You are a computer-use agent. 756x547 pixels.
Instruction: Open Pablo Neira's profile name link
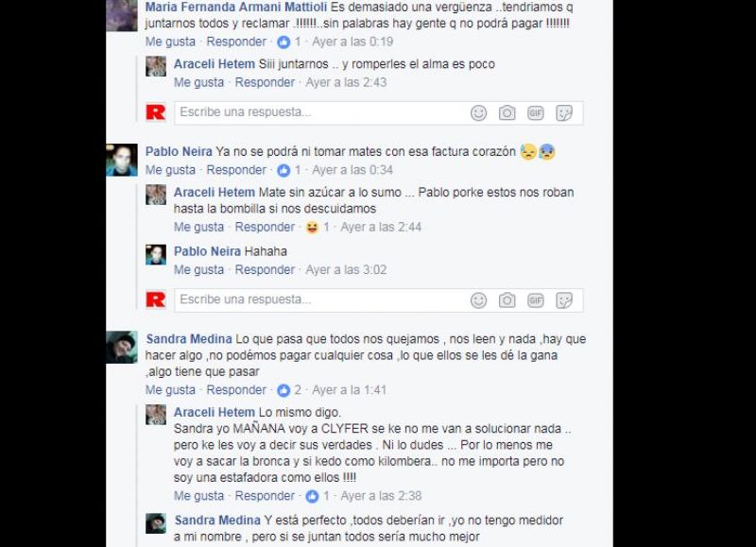pos(179,151)
